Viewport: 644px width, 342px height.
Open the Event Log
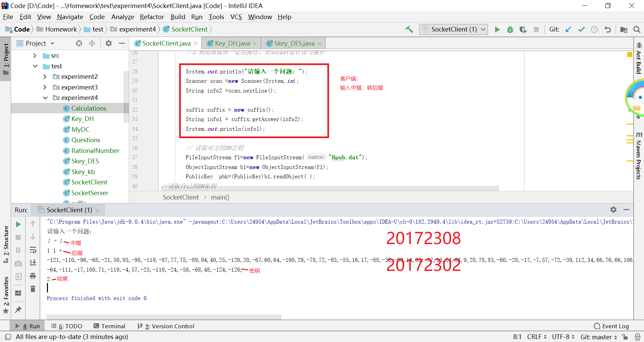[x=611, y=326]
